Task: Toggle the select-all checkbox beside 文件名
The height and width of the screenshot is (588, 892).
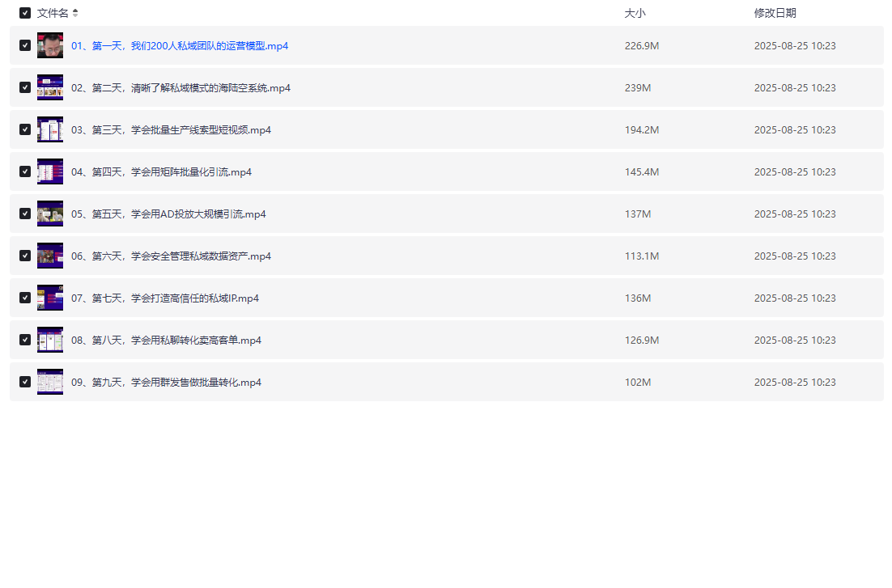Action: (x=25, y=13)
